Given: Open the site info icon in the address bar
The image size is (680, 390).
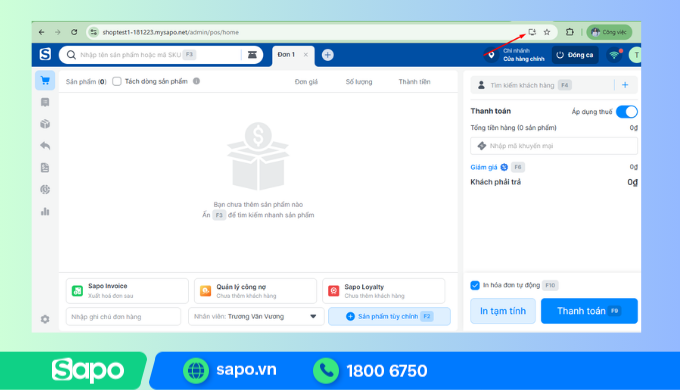Looking at the screenshot, I should [x=93, y=32].
